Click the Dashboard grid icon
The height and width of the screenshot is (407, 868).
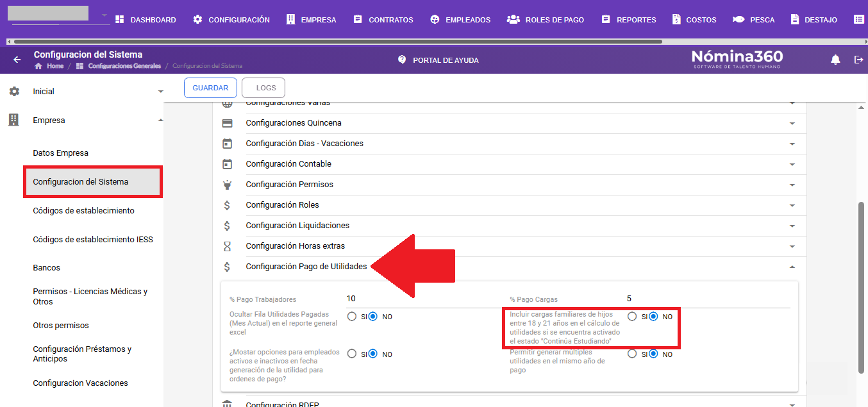pos(120,19)
